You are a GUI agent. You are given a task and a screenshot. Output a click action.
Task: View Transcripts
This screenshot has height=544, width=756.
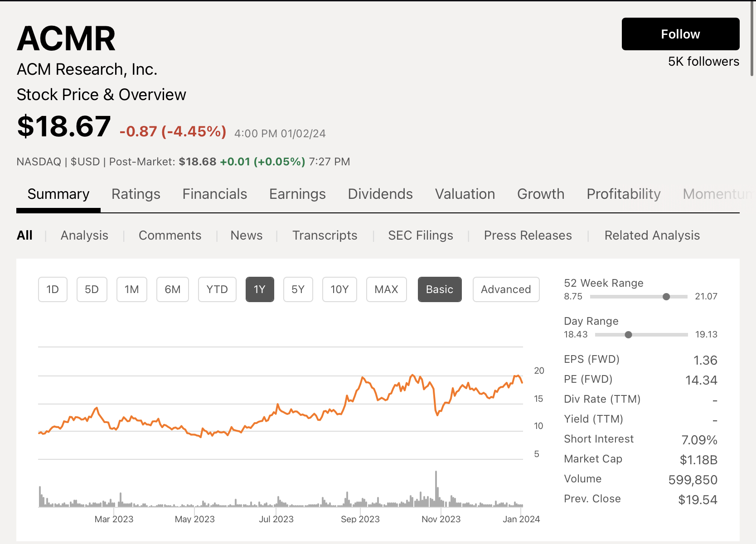pyautogui.click(x=325, y=236)
